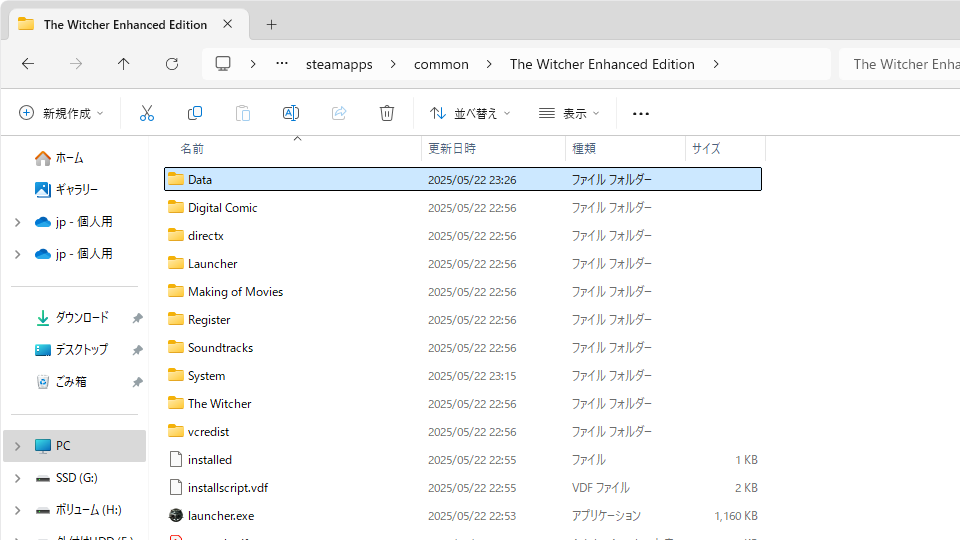Open the 表示 view dropdown
Screen dimensions: 960x540
click(x=569, y=113)
